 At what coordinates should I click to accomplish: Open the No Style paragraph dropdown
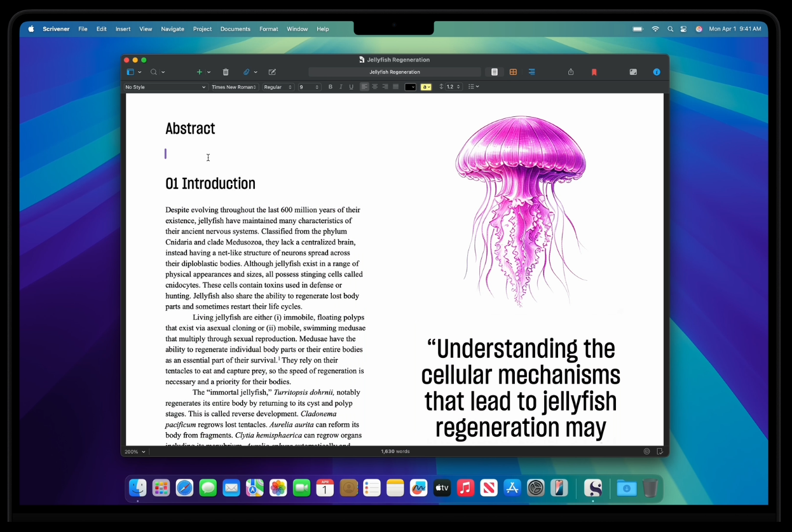pos(165,87)
